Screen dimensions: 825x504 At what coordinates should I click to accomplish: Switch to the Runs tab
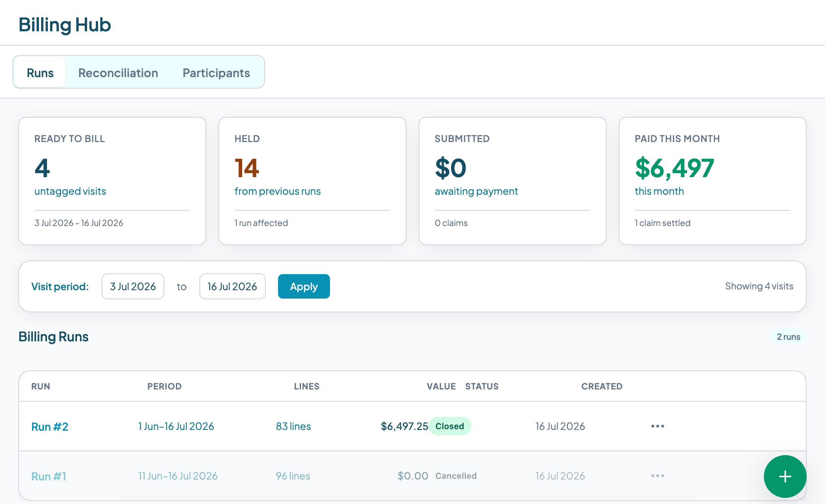tap(40, 73)
